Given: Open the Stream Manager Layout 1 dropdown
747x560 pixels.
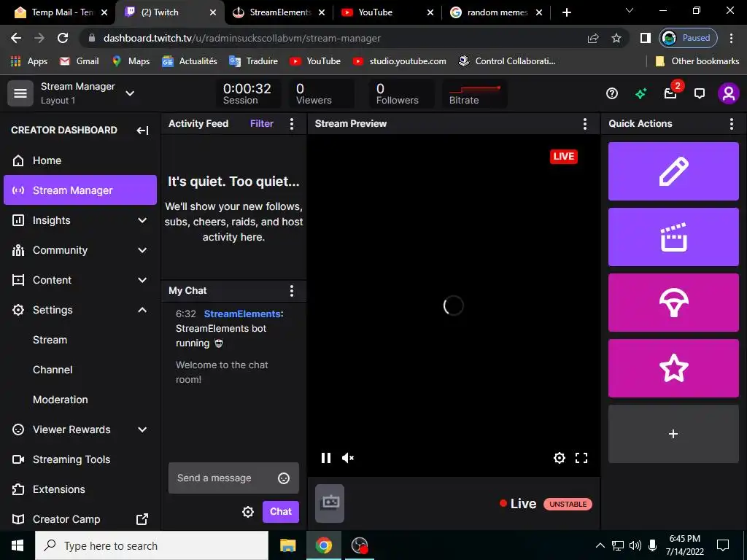Looking at the screenshot, I should 130,93.
